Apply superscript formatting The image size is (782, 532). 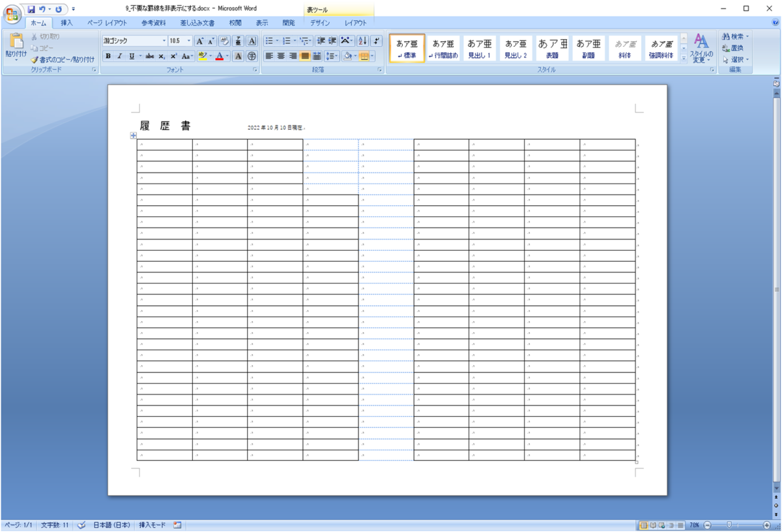coord(173,56)
